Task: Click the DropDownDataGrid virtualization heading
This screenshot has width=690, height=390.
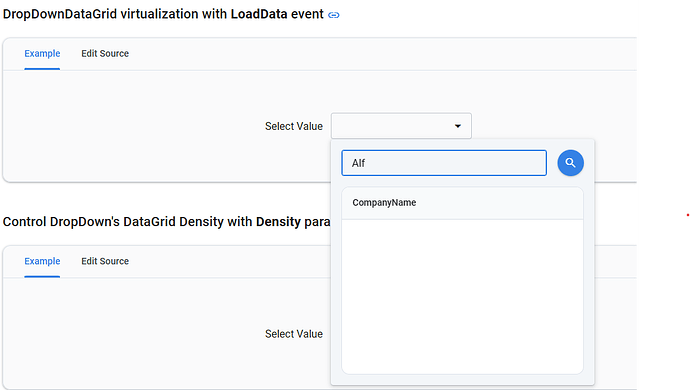Action: click(163, 14)
